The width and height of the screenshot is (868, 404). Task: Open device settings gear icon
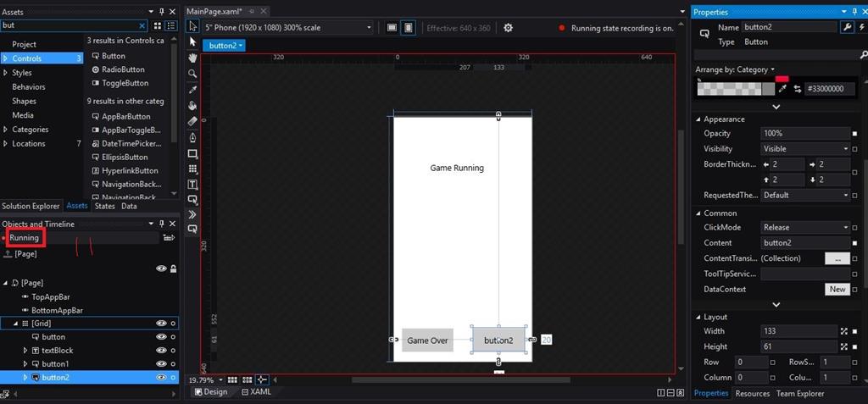[x=508, y=28]
